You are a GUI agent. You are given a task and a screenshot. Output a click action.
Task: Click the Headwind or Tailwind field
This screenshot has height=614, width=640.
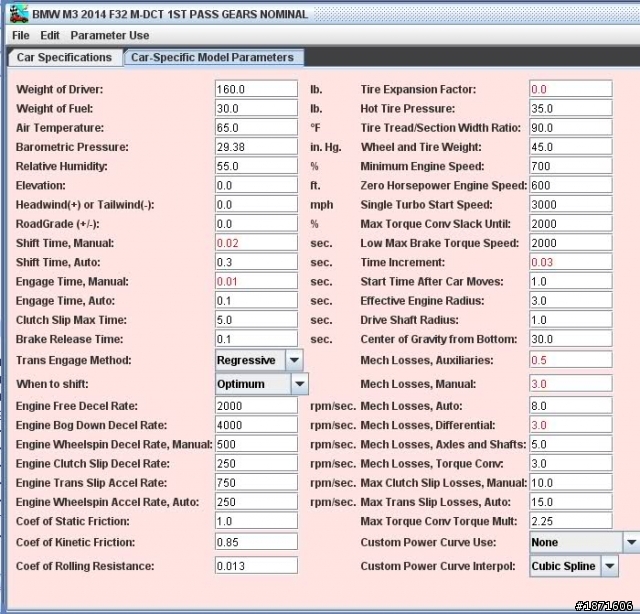point(256,204)
